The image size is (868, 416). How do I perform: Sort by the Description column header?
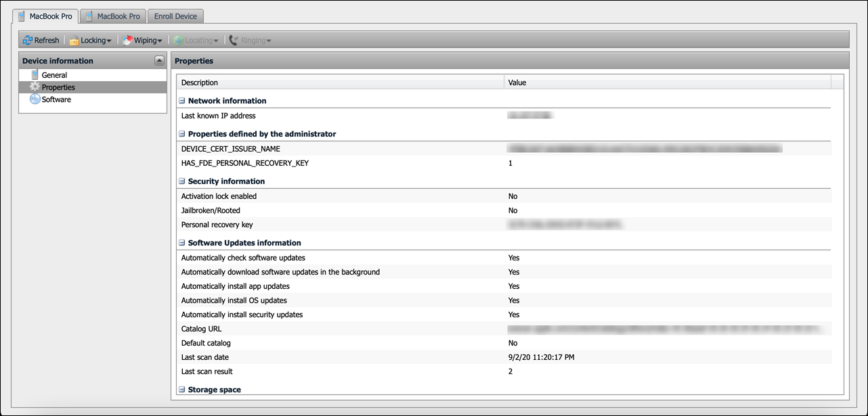coord(339,83)
